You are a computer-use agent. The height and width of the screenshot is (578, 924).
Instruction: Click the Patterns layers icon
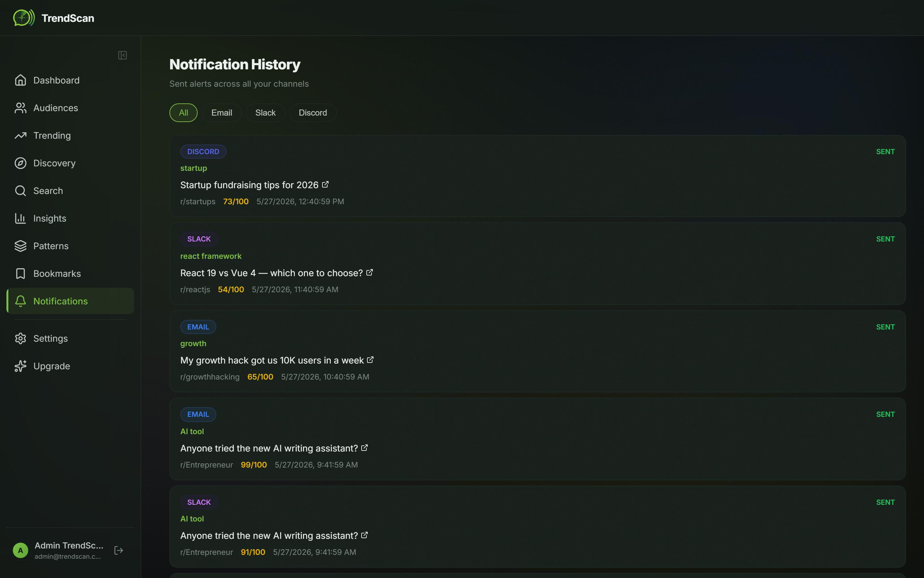coord(21,246)
